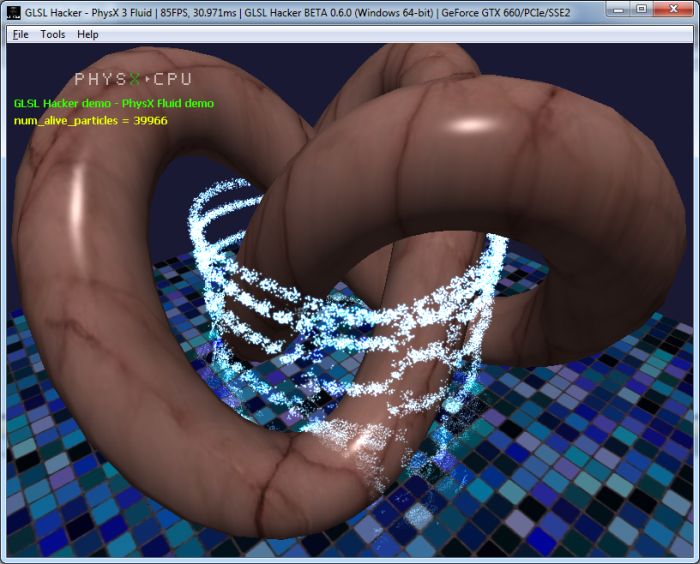Click the window title bar text
This screenshot has height=564, width=700.
click(297, 13)
